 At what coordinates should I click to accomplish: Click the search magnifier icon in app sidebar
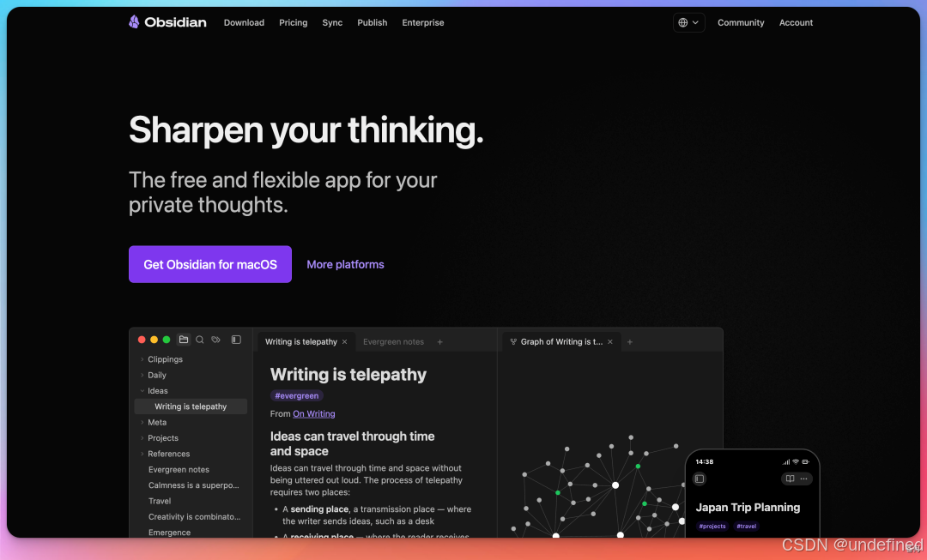click(200, 340)
